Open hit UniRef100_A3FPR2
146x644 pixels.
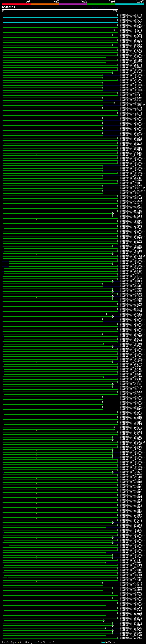point(131,42)
